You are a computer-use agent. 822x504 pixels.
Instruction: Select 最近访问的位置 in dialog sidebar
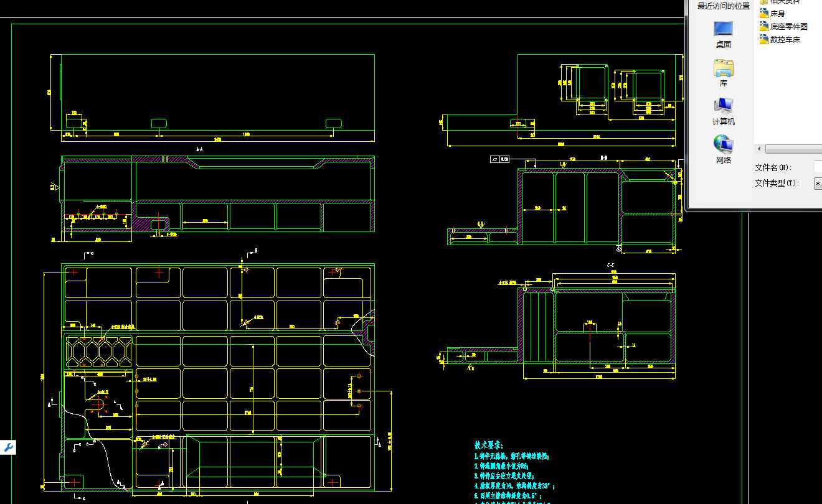click(x=723, y=6)
